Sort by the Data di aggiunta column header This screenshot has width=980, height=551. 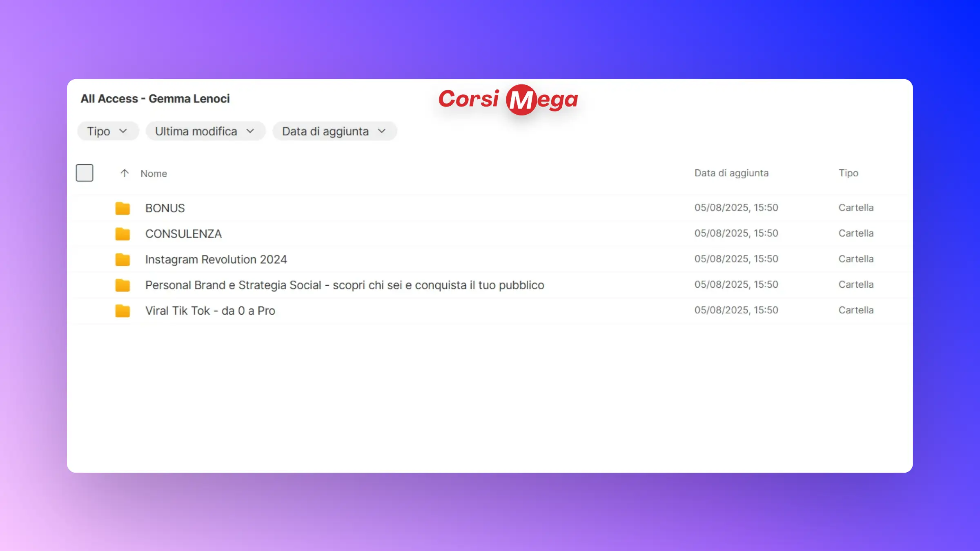(731, 173)
